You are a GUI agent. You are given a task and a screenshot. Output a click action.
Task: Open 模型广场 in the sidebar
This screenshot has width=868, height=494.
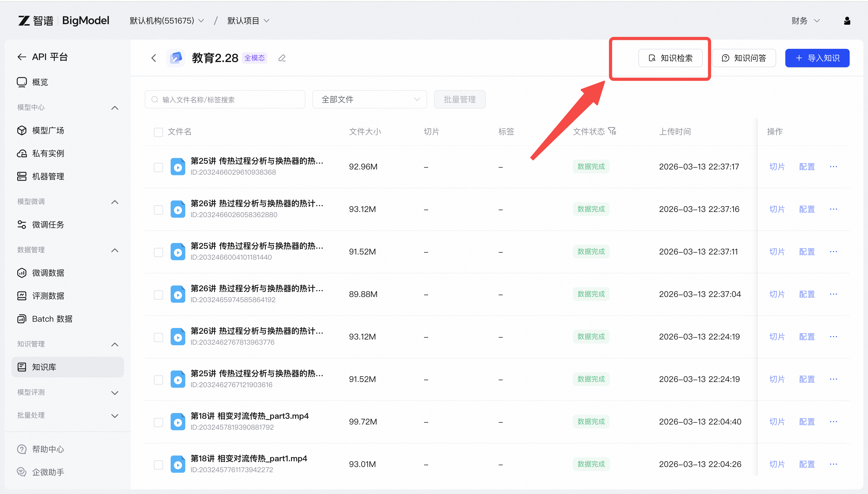(x=48, y=131)
